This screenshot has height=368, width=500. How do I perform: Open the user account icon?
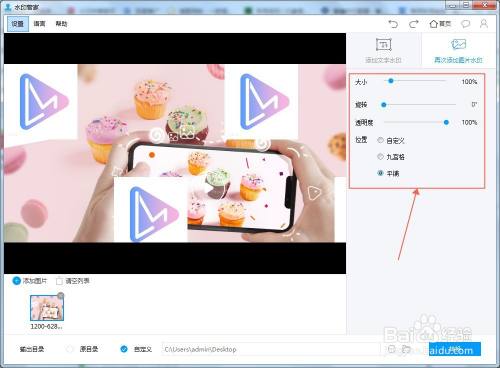click(x=484, y=23)
